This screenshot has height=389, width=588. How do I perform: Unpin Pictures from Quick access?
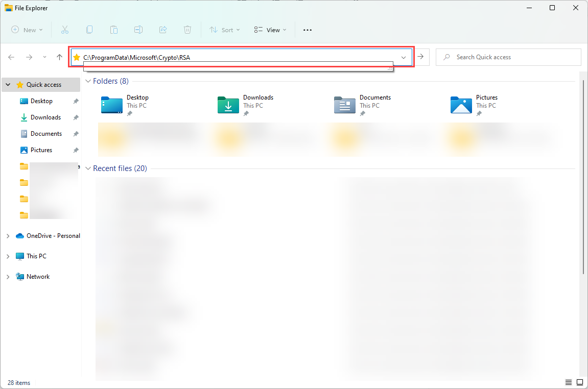tap(75, 150)
